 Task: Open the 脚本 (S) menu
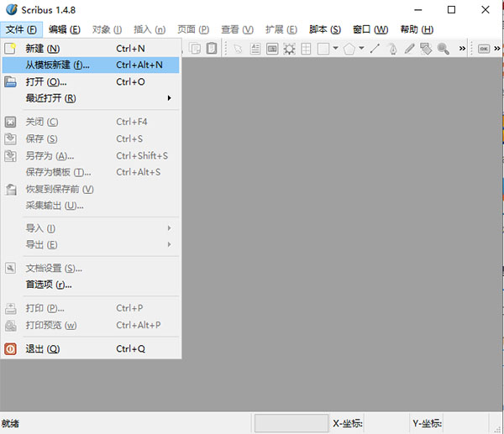tap(325, 29)
